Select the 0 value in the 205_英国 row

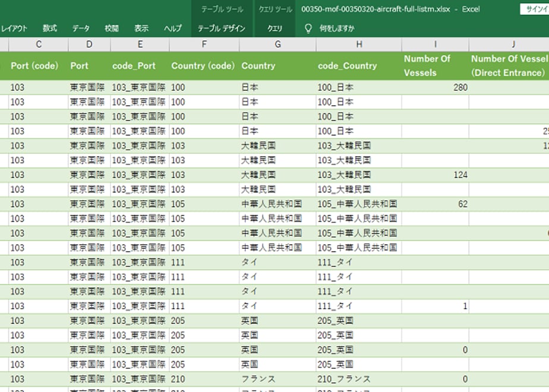pyautogui.click(x=435, y=350)
